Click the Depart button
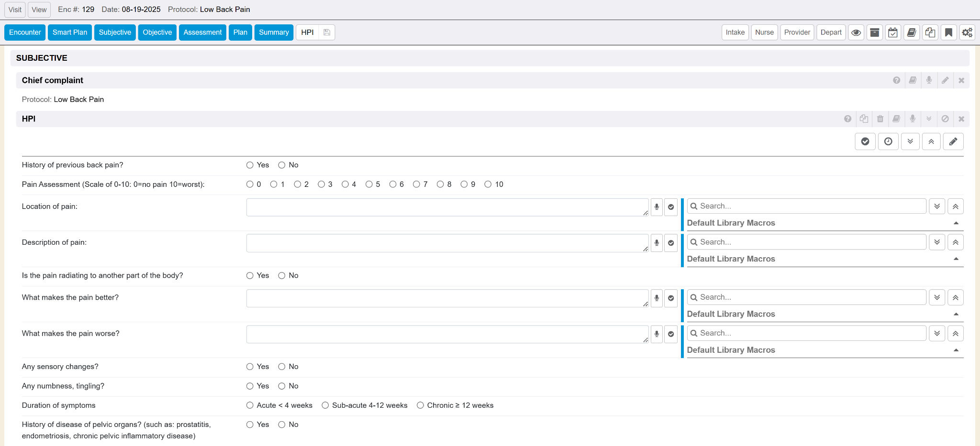Image resolution: width=980 pixels, height=446 pixels. click(831, 33)
